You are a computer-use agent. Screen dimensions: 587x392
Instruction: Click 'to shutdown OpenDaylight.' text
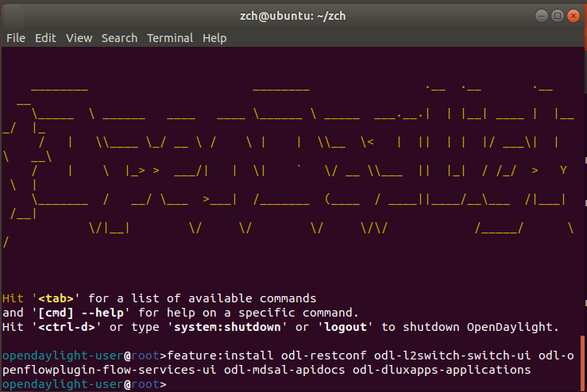point(469,327)
